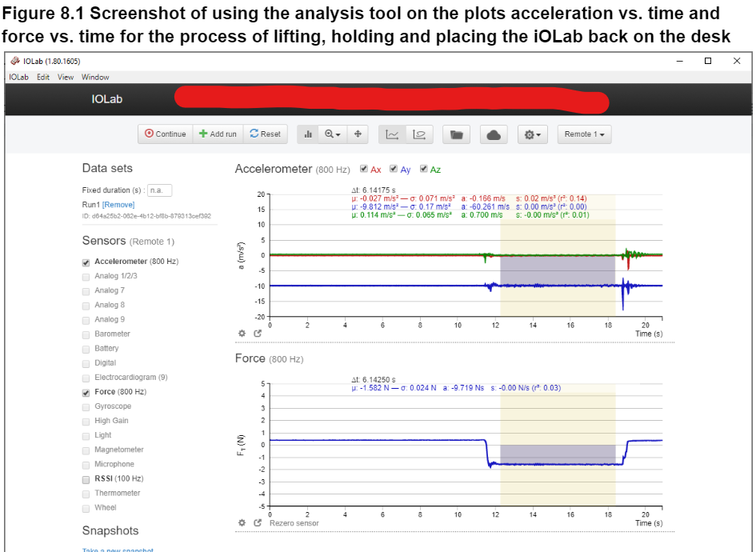The height and width of the screenshot is (552, 756).
Task: Click the export icon under the Force chart
Action: pos(258,522)
